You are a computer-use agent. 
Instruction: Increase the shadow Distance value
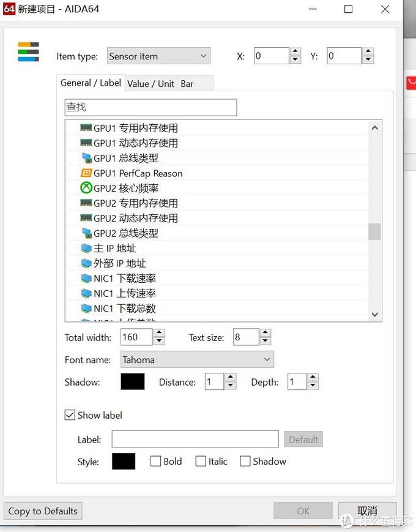(x=231, y=377)
